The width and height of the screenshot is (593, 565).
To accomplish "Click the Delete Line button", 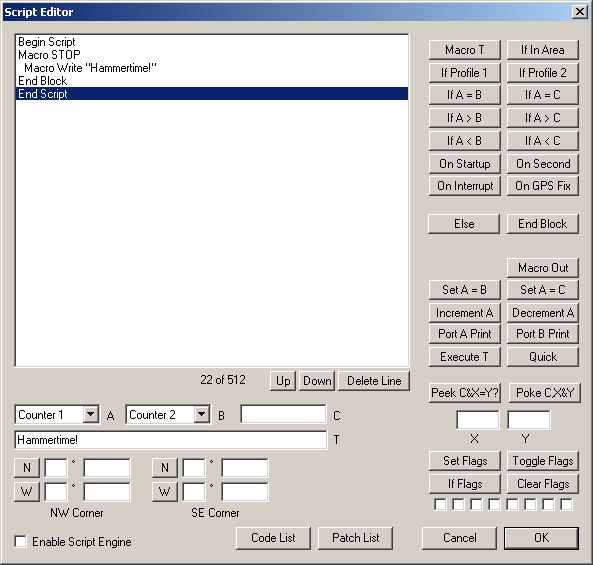I will tap(374, 381).
